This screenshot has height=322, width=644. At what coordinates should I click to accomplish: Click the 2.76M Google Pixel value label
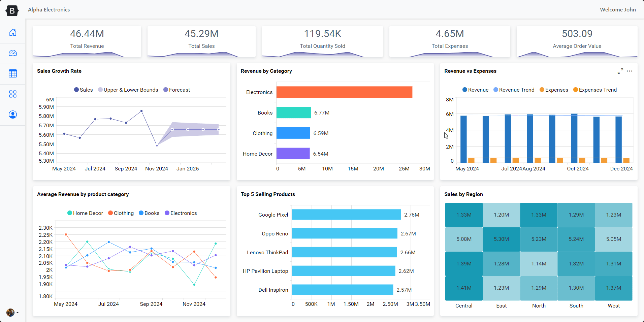[412, 215]
